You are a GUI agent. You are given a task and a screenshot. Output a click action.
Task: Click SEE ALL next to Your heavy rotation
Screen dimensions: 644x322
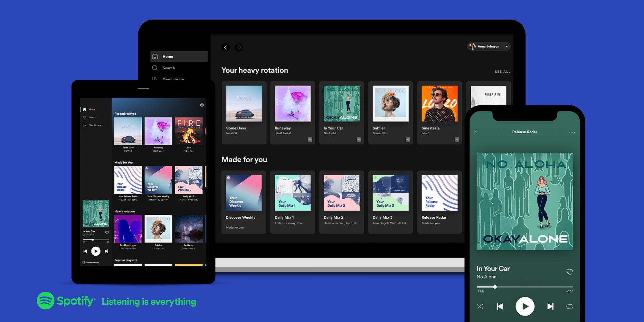(502, 71)
